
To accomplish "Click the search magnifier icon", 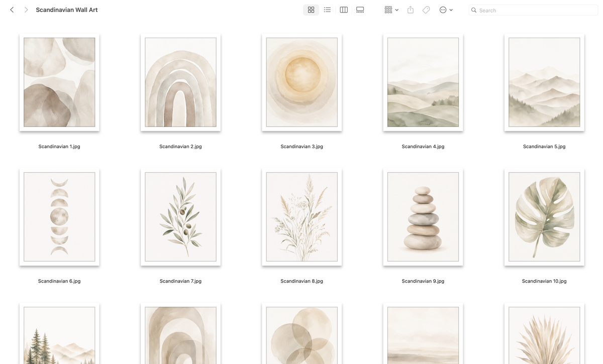I will pos(474,10).
